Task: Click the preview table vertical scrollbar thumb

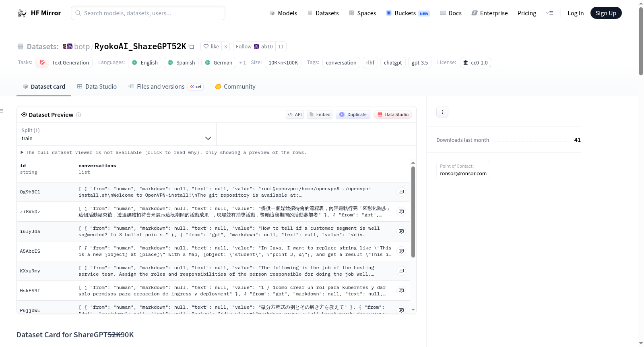Action: pyautogui.click(x=413, y=212)
